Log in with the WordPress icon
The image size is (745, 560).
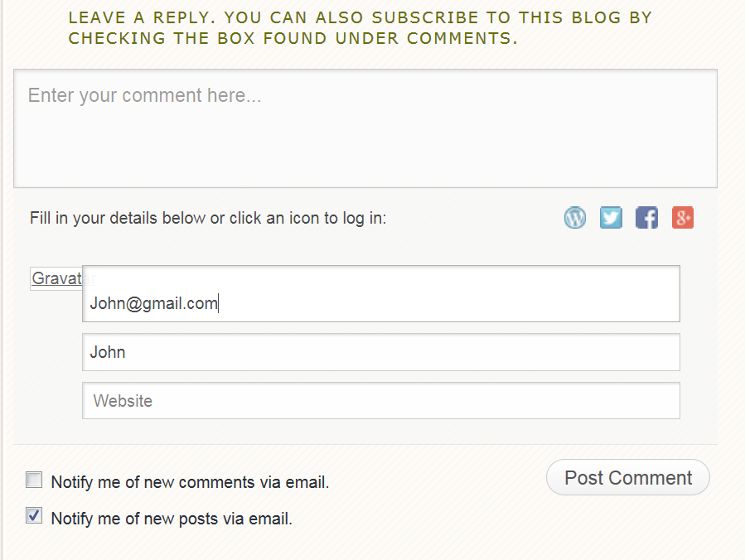[x=575, y=218]
